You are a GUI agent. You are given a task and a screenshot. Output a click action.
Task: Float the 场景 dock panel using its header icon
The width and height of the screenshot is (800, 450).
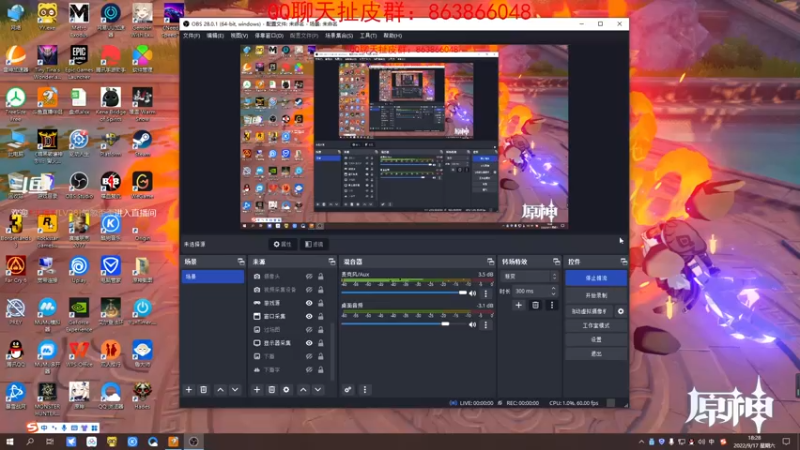point(241,262)
